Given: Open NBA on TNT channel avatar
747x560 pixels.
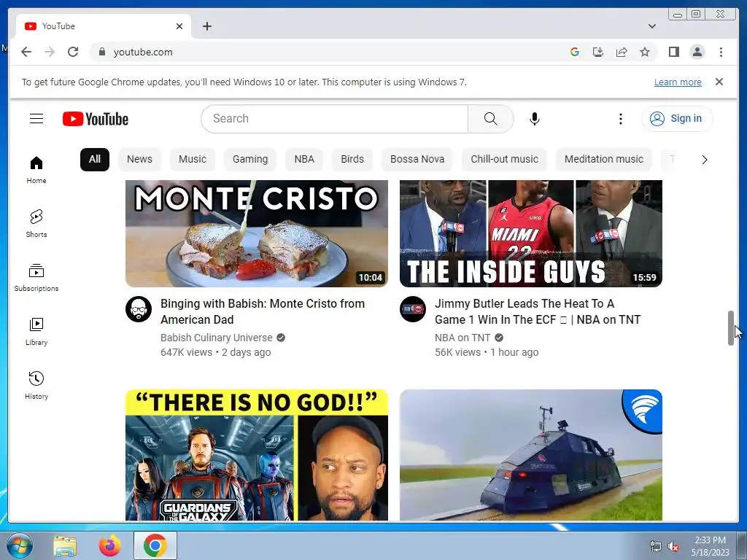Looking at the screenshot, I should [x=413, y=309].
